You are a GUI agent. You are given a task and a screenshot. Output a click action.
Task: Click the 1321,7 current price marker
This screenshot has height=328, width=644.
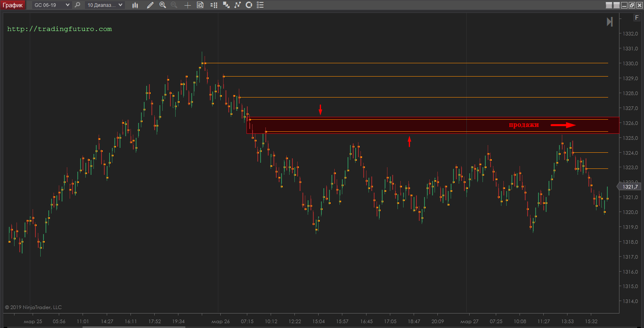pos(630,187)
